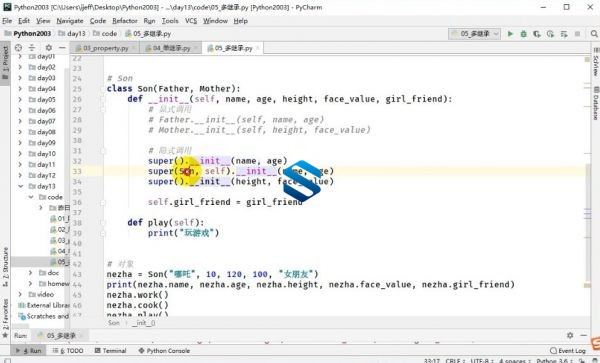Open Project panel settings gear

(48, 48)
